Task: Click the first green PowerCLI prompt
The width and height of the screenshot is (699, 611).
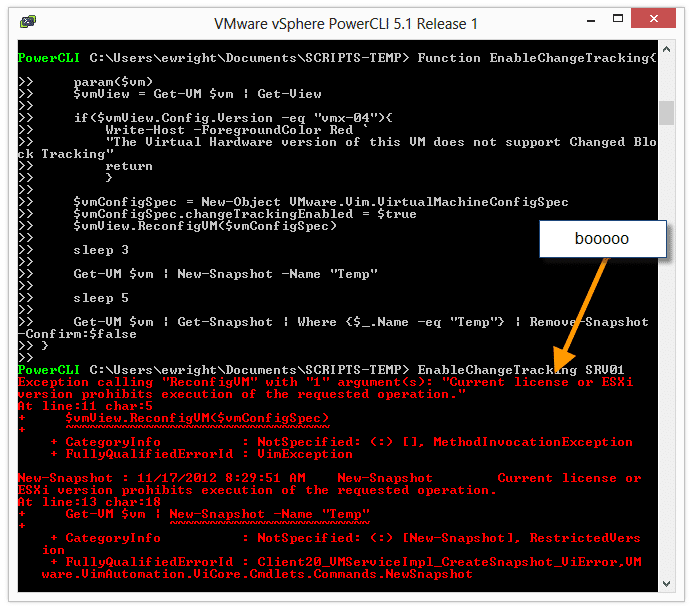Action: (x=49, y=58)
